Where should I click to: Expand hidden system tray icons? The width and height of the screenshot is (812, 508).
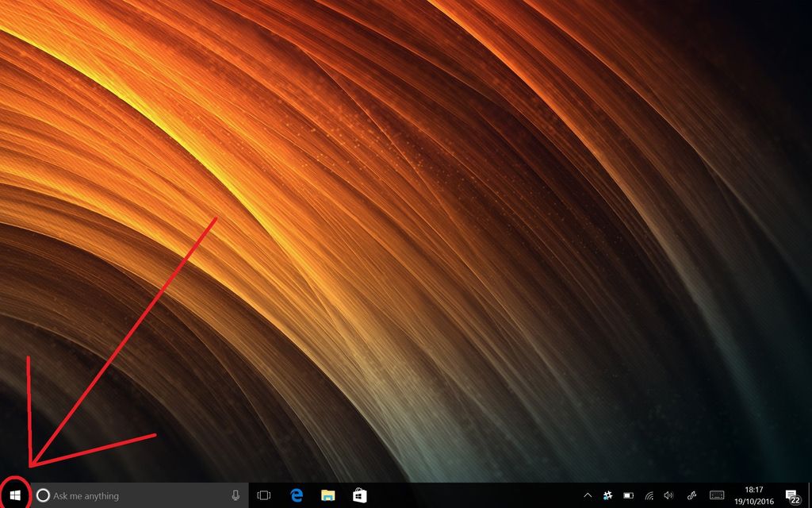588,495
